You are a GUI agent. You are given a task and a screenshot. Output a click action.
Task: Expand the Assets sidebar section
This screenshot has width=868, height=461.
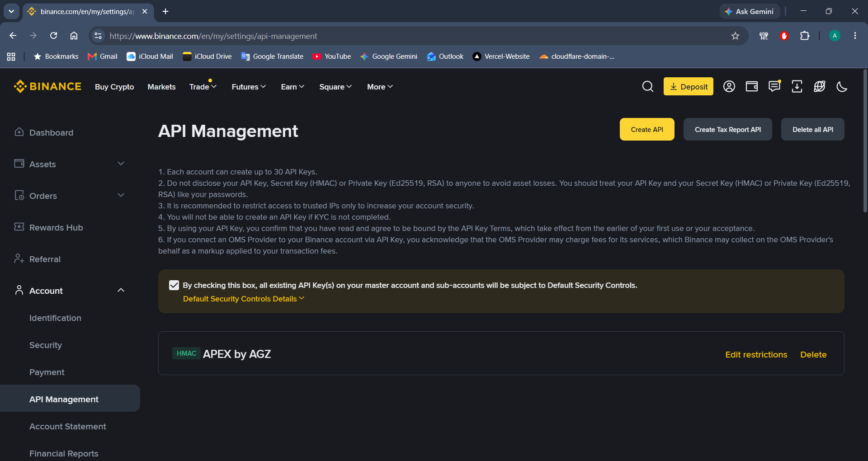[121, 164]
